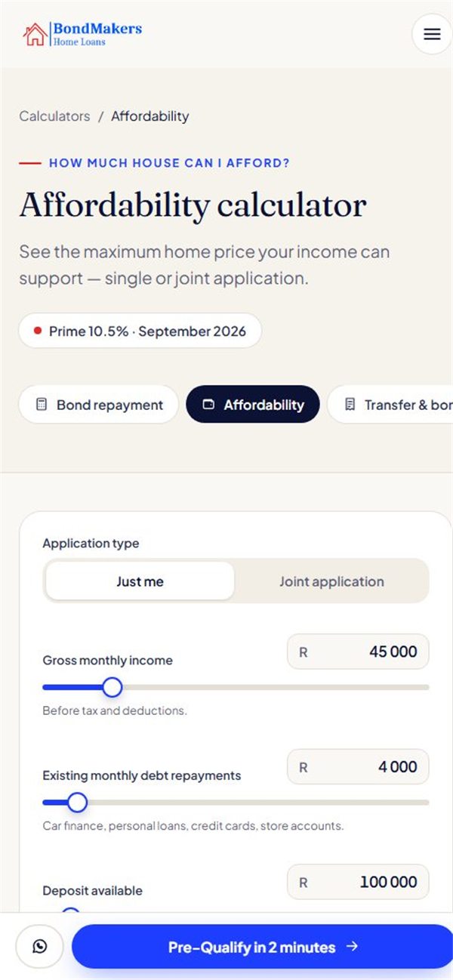Click the Affordability tab wallet icon
Screen dimensions: 453x980
208,405
